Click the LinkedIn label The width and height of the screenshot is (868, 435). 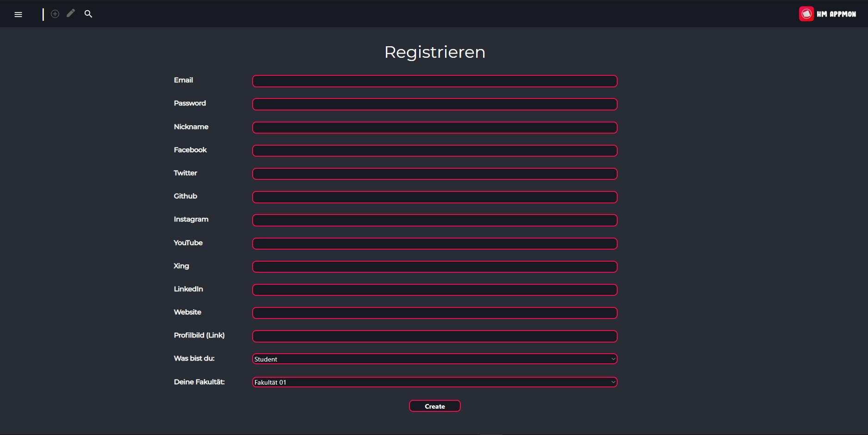tap(188, 289)
